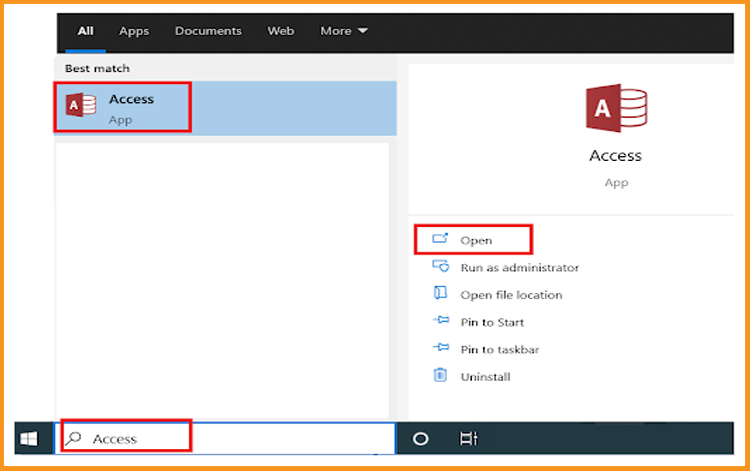Screen dimensions: 750x471
Task: Click the Windows Start button
Action: coord(29,438)
